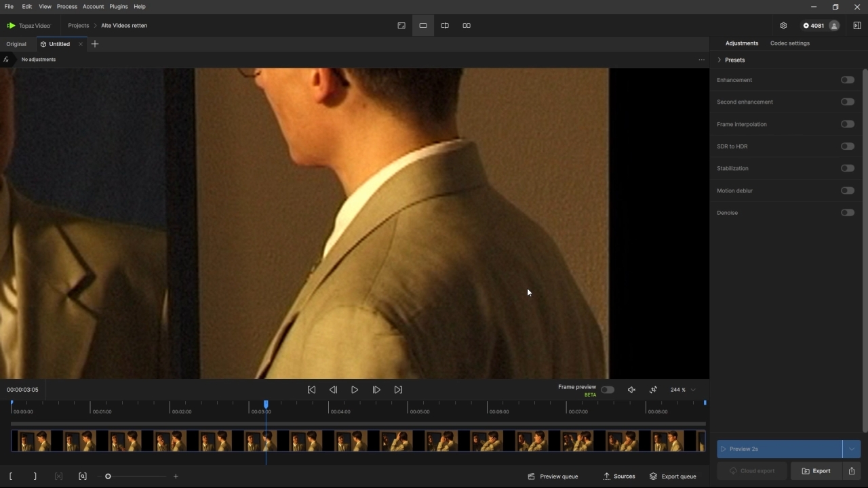Toggle Frame preview beta switch
The image size is (868, 488).
[x=608, y=390]
